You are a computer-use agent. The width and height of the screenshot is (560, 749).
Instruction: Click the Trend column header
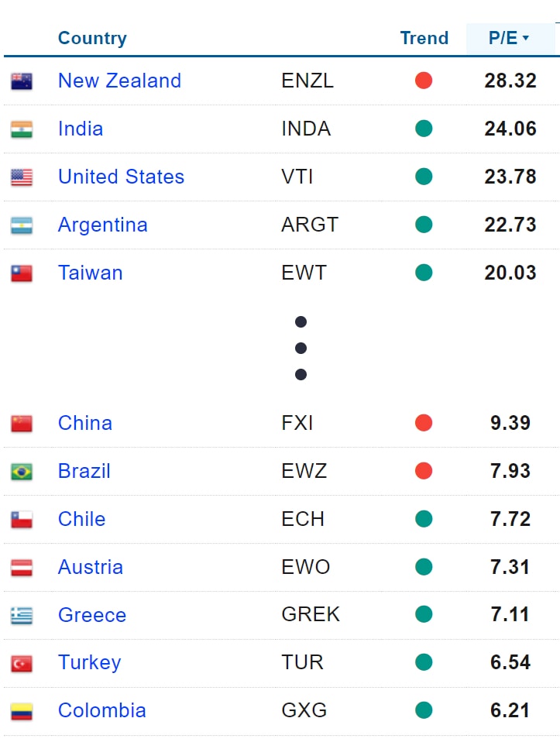[x=424, y=39]
